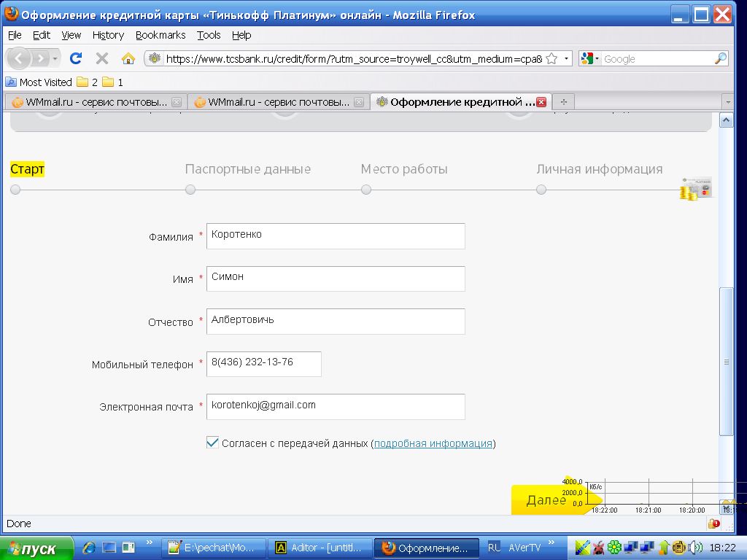Open the Most Visited bookmarks folder

39,82
